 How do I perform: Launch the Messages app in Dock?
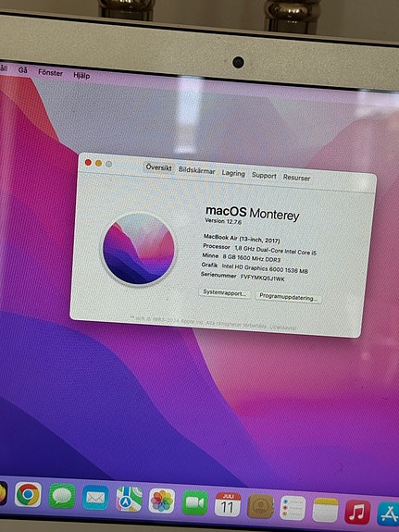point(62,496)
